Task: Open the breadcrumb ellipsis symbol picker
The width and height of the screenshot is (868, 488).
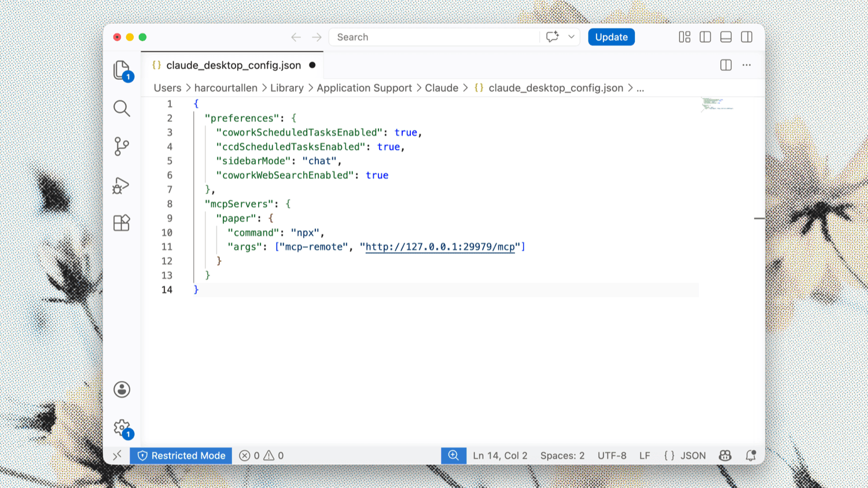Action: (641, 88)
